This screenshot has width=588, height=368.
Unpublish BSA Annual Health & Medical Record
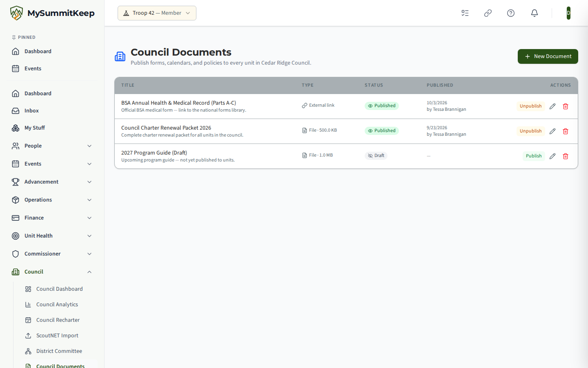(530, 106)
